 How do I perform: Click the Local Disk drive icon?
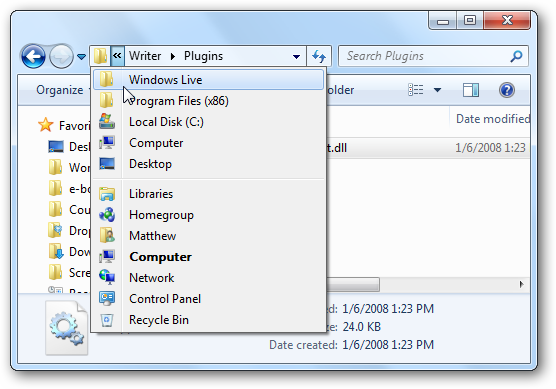click(107, 121)
